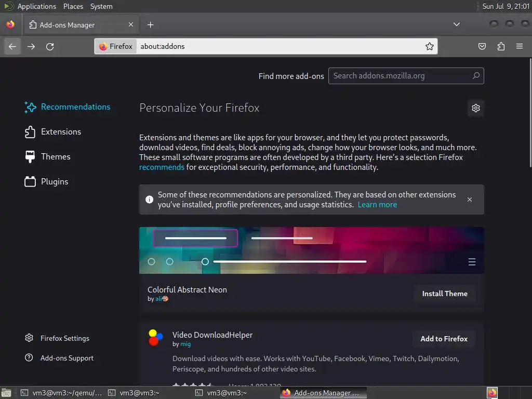Open the Firefox hamburger application menu
The width and height of the screenshot is (532, 399).
(x=520, y=46)
